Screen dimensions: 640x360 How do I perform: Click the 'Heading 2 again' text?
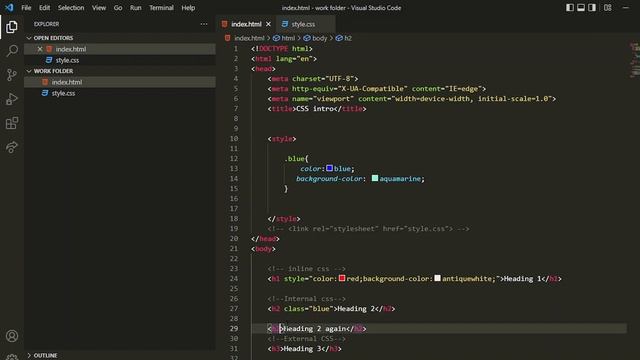[x=314, y=329]
